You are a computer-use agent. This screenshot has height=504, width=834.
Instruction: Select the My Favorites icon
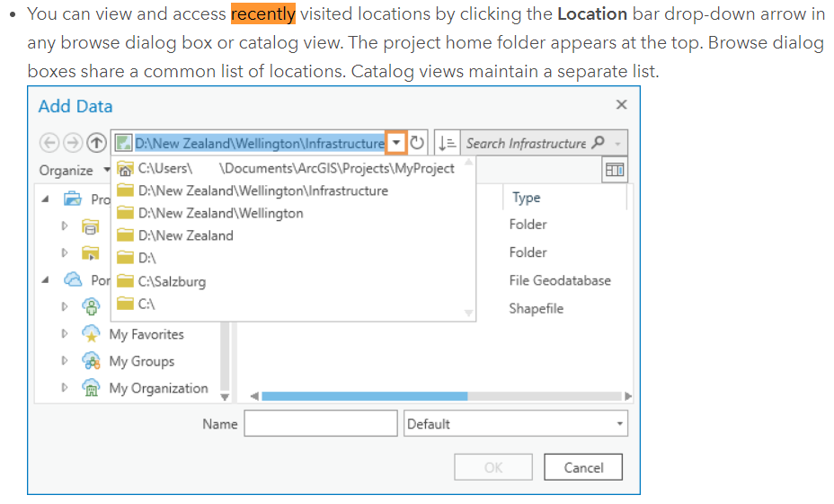point(91,334)
